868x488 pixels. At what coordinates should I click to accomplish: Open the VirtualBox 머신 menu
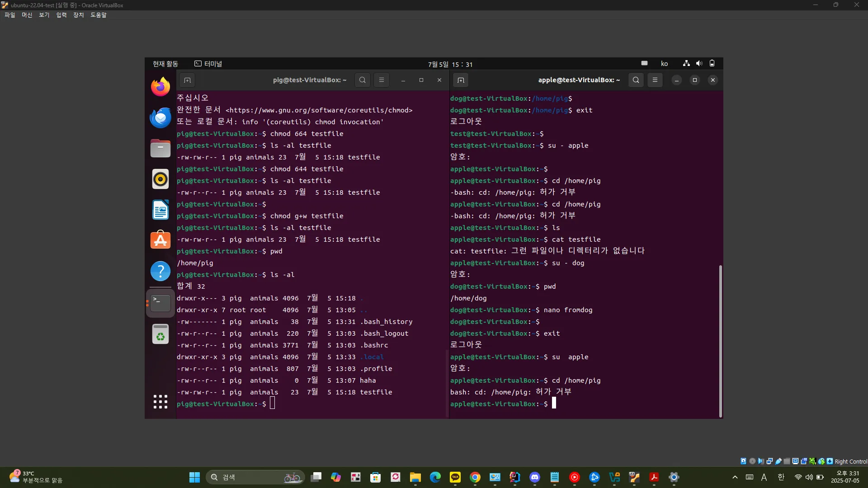[27, 15]
